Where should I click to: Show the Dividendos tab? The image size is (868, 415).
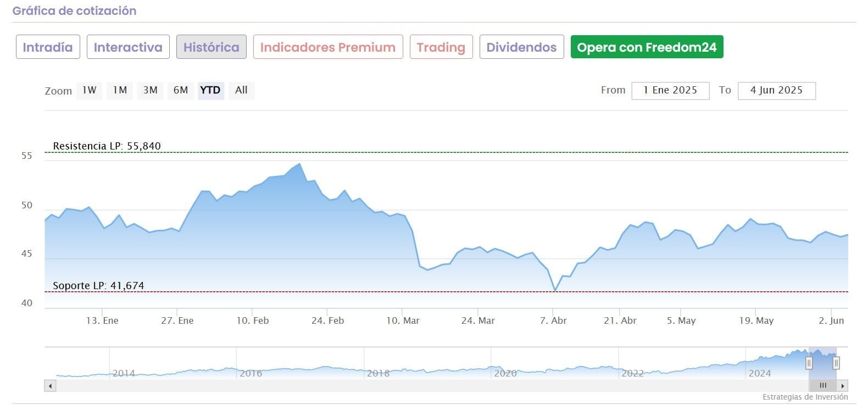pyautogui.click(x=521, y=47)
